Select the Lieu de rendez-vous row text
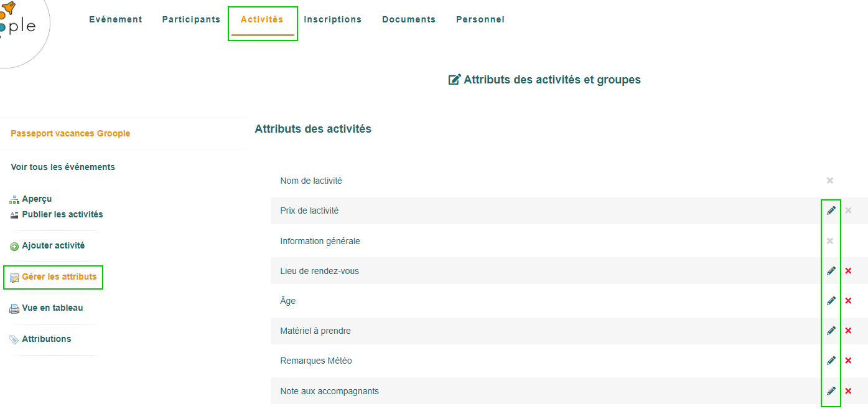The image size is (868, 411). click(319, 271)
